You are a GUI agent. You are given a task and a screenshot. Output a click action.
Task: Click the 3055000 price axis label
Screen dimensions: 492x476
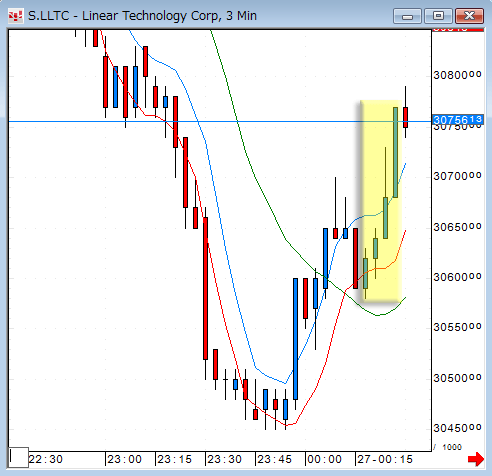[457, 327]
